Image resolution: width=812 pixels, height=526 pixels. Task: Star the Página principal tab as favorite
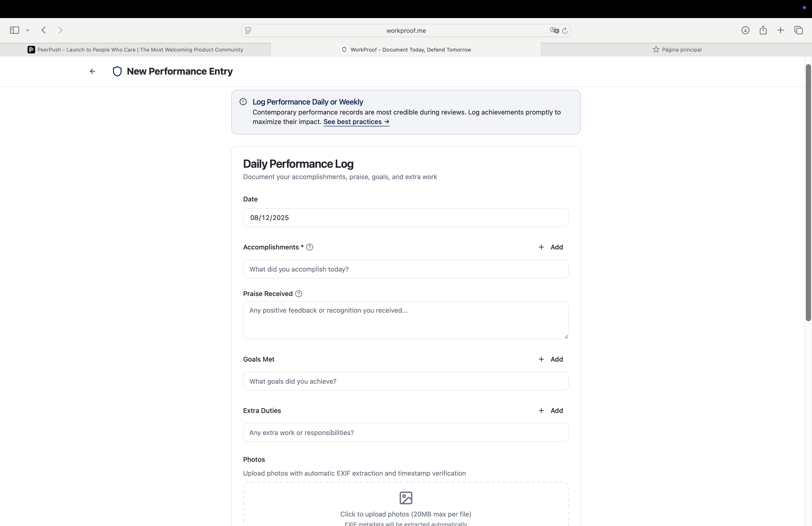coord(656,49)
